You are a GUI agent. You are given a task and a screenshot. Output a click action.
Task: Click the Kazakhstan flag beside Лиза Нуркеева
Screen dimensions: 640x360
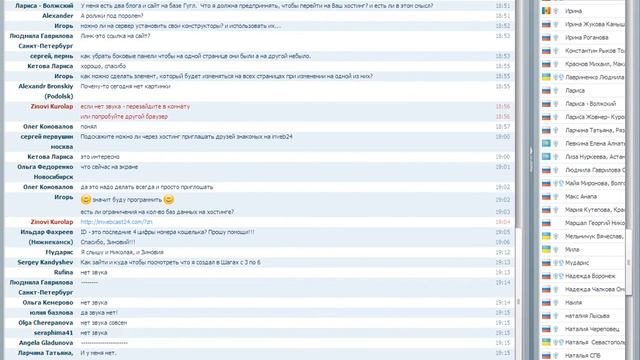[x=546, y=157]
